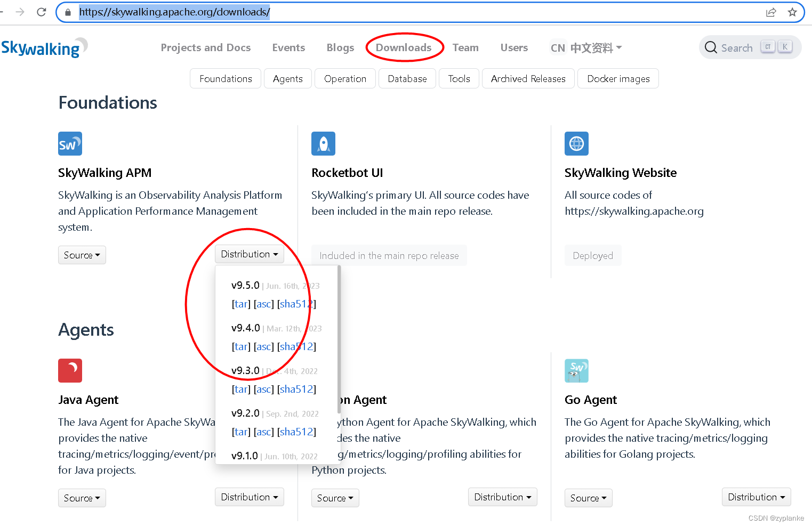This screenshot has height=527, width=812.
Task: Click the search magnifier icon
Action: pos(711,47)
